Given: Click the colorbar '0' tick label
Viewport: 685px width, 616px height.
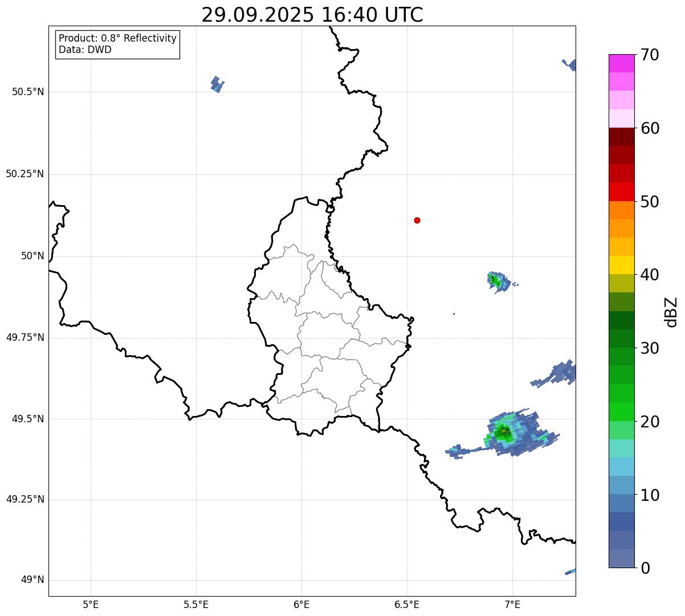Looking at the screenshot, I should click(645, 568).
